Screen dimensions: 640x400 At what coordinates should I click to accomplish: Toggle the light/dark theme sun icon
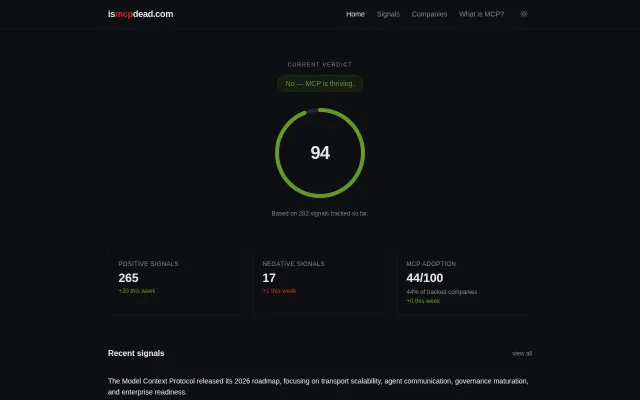pyautogui.click(x=524, y=14)
